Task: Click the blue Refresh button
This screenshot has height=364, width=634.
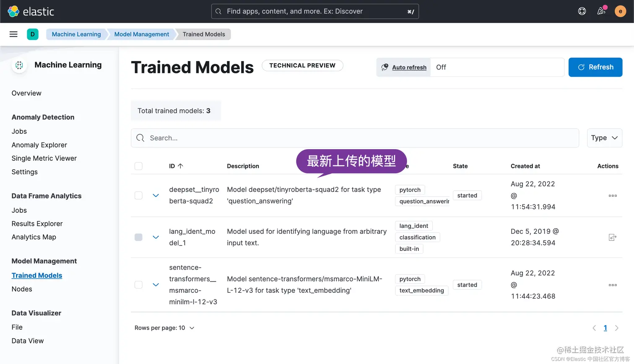Action: (x=595, y=67)
